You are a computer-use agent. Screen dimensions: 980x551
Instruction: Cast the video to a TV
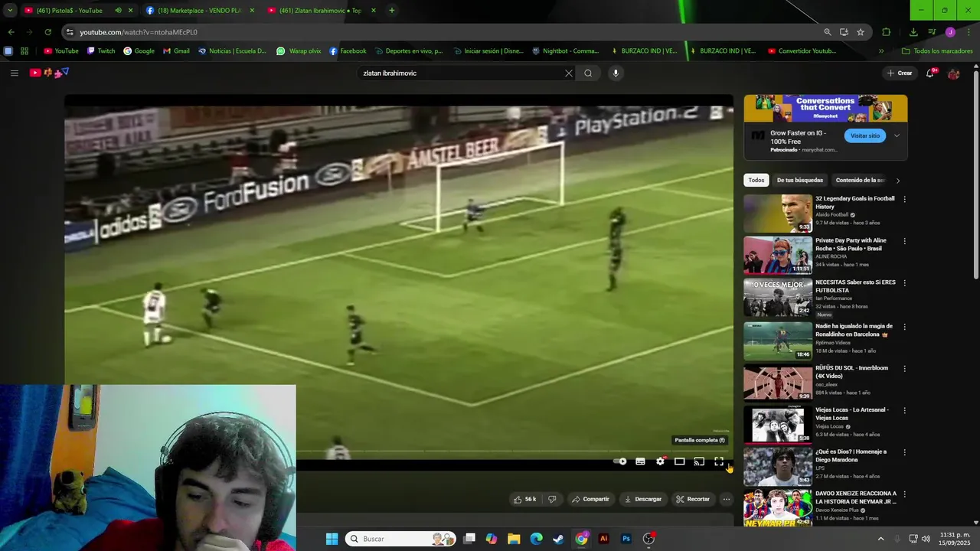(699, 461)
